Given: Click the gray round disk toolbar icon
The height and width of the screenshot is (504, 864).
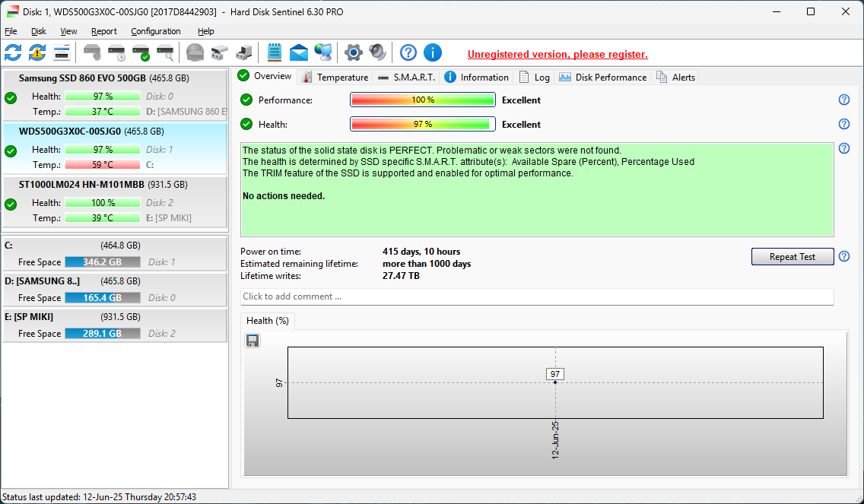Looking at the screenshot, I should pyautogui.click(x=195, y=53).
